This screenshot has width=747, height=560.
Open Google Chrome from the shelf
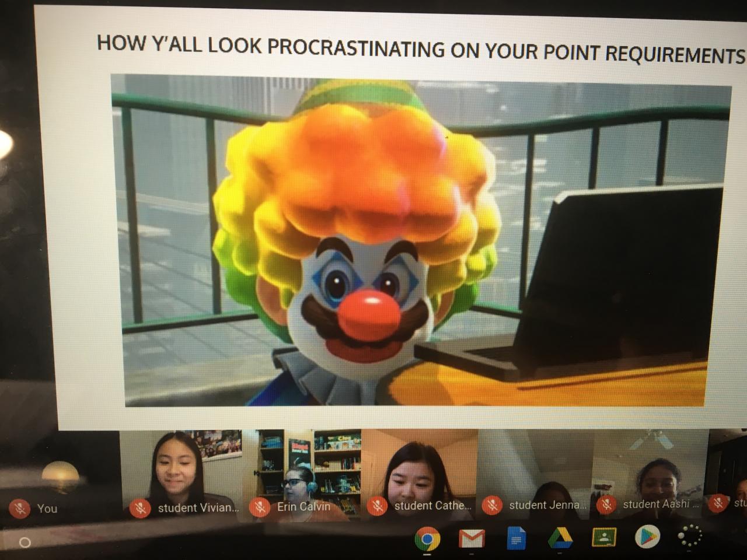coord(427,538)
